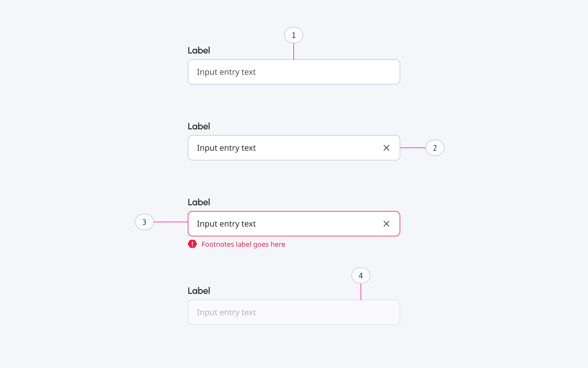Select callout badge number 3
Image resolution: width=588 pixels, height=368 pixels.
[x=144, y=222]
